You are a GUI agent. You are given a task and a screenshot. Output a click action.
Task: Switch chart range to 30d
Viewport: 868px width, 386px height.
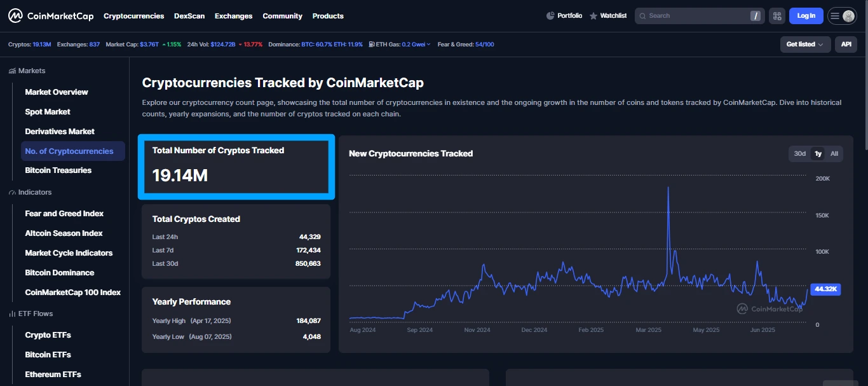coord(800,153)
